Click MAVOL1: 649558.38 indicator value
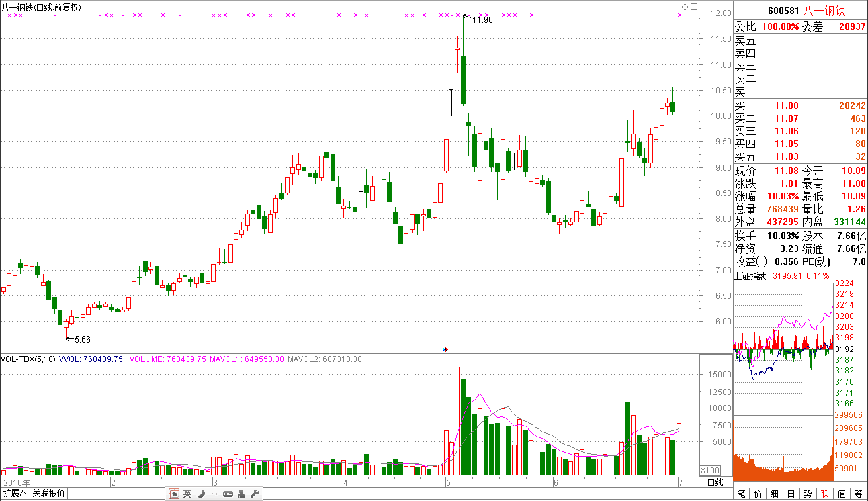The width and height of the screenshot is (868, 501). [247, 359]
